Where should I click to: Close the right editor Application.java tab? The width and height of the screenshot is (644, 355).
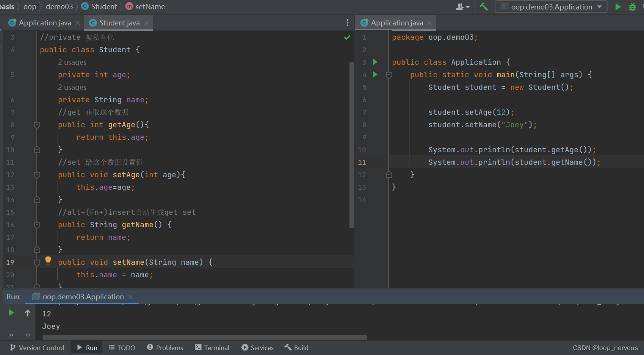tap(429, 23)
